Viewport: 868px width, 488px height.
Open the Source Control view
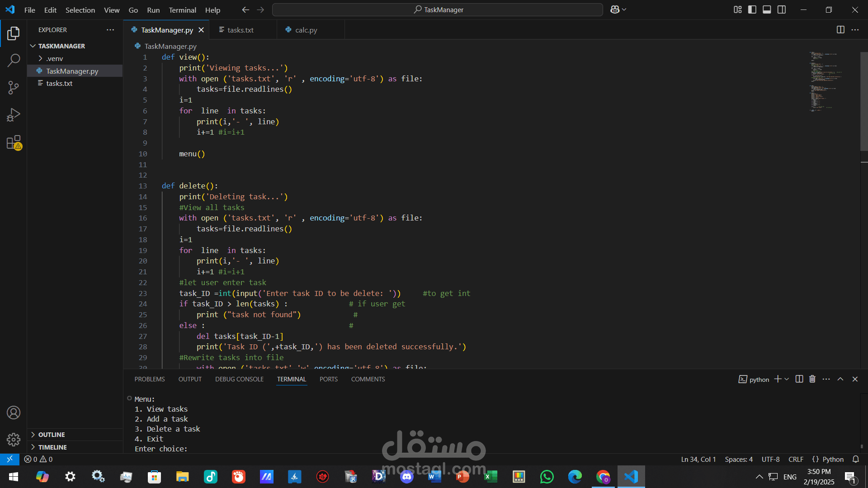point(14,88)
